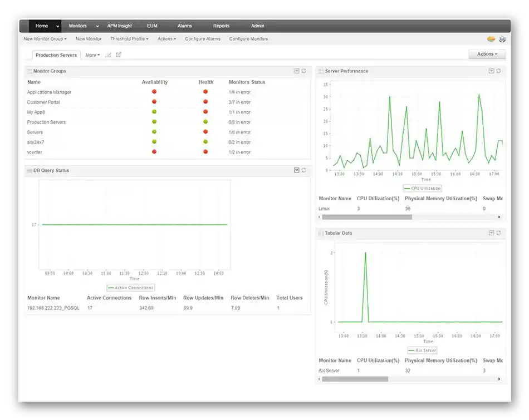The width and height of the screenshot is (529, 420).
Task: Click the orange pie-chart icon near printer
Action: pos(491,39)
